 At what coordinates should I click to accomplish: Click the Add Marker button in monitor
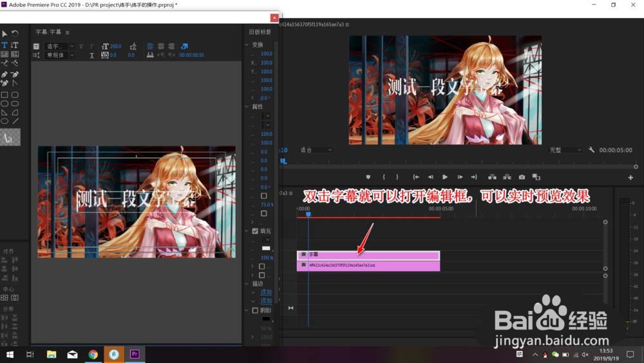(368, 177)
